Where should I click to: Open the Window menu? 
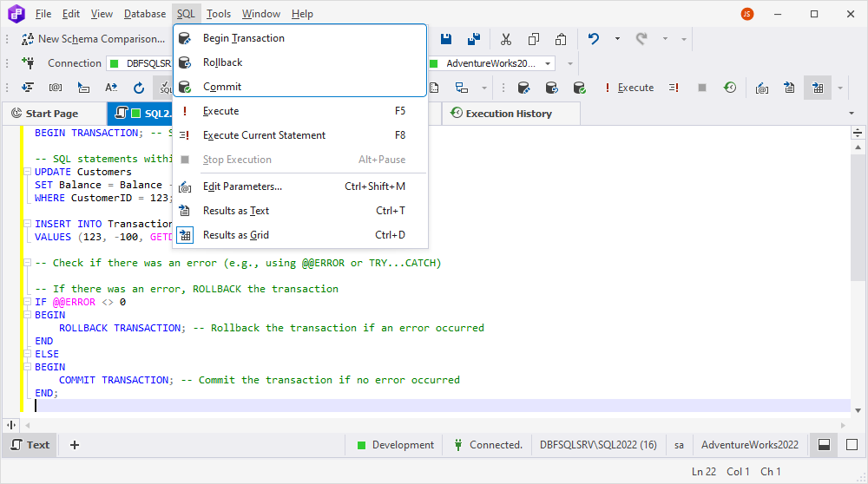[x=260, y=14]
